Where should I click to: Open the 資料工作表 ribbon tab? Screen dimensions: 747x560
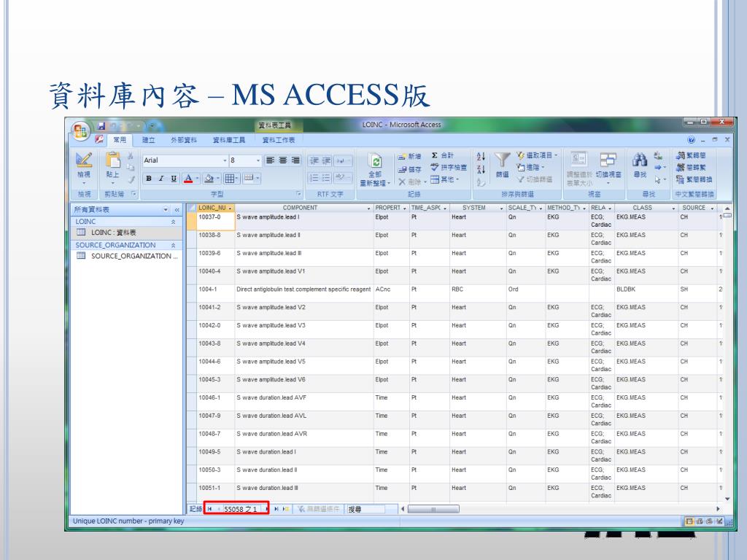coord(279,140)
